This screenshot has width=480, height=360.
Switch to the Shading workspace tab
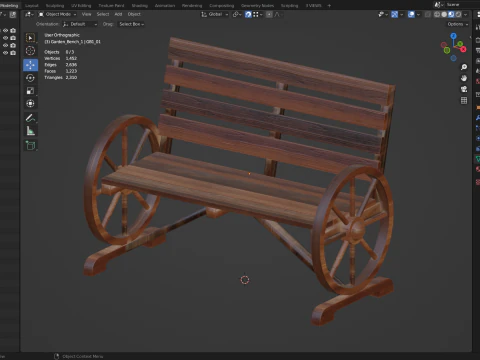point(139,5)
